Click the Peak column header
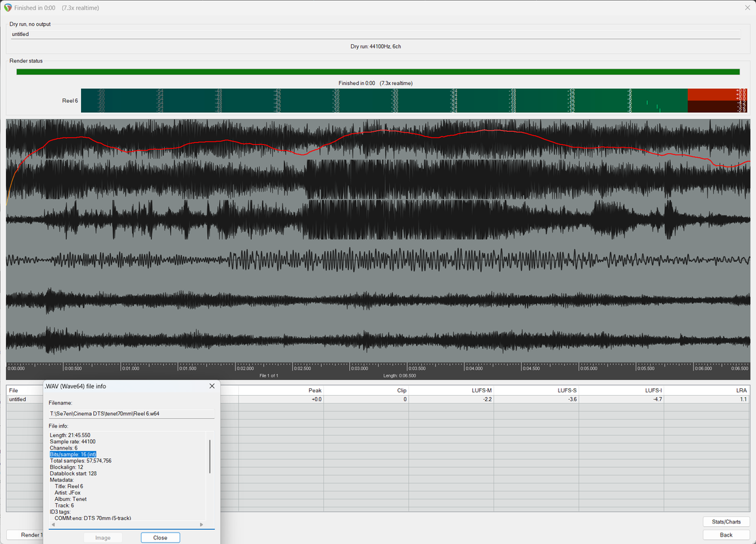The image size is (756, 544). pyautogui.click(x=281, y=390)
